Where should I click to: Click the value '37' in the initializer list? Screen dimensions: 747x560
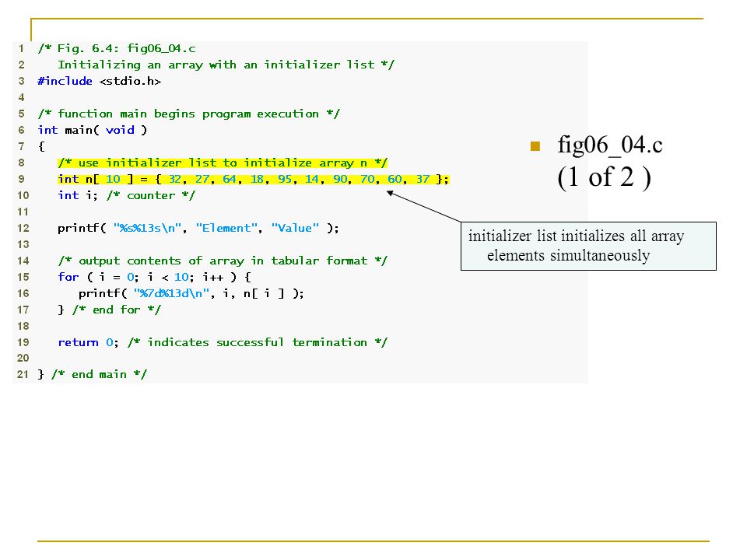[x=423, y=179]
